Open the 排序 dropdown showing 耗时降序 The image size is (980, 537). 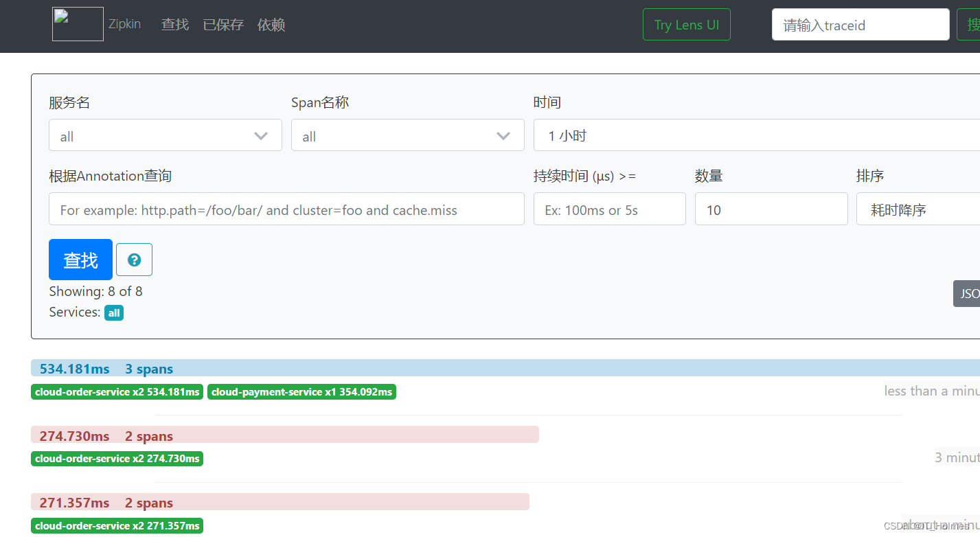click(918, 209)
